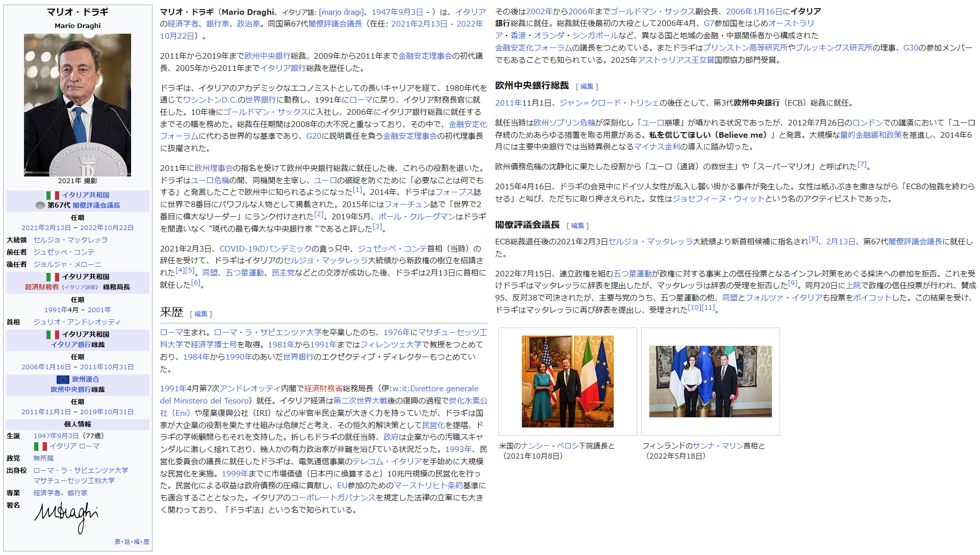Click footnote reference [3]
The width and height of the screenshot is (980, 555).
click(377, 226)
